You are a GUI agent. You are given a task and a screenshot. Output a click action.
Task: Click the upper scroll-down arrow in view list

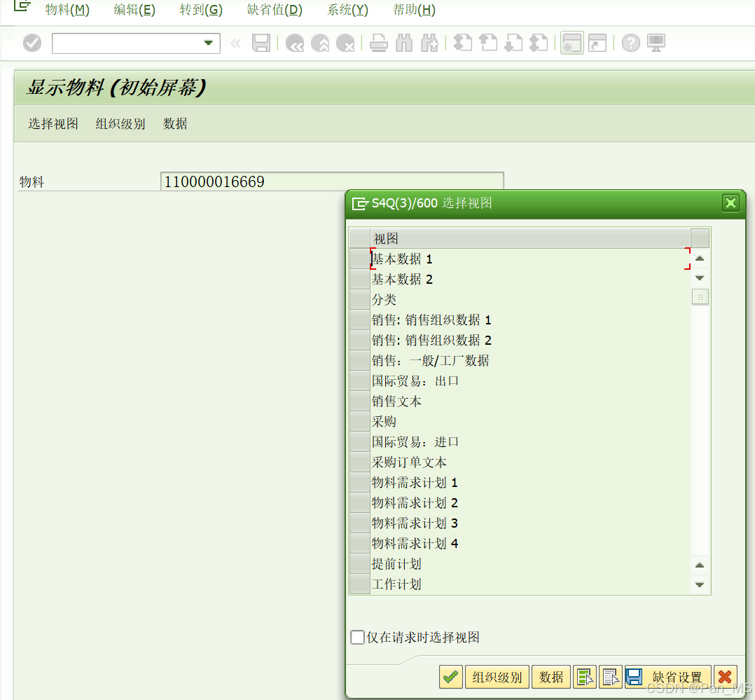(x=700, y=278)
